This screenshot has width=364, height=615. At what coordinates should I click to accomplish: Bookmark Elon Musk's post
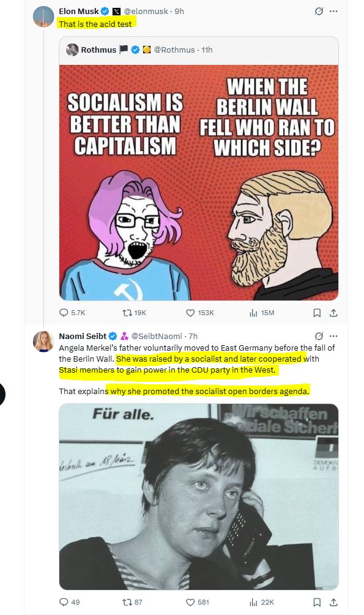tap(317, 313)
